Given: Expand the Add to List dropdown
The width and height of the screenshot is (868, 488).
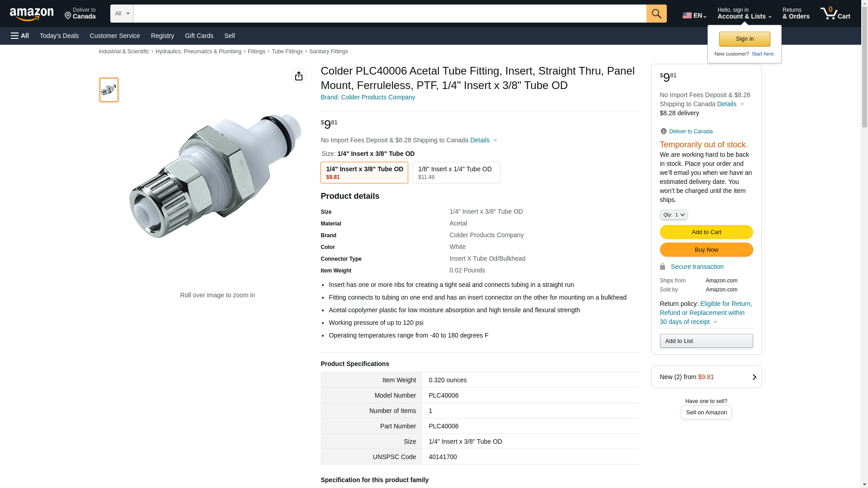Looking at the screenshot, I should 706,341.
